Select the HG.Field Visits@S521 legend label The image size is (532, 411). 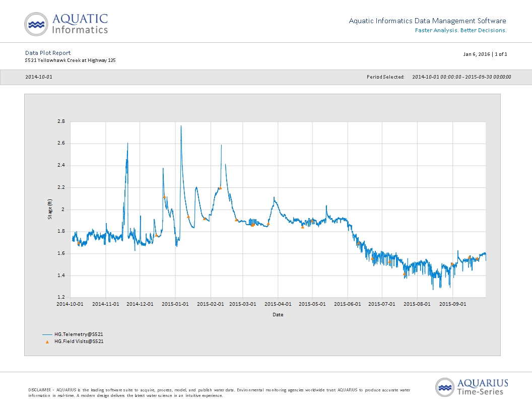(x=79, y=341)
